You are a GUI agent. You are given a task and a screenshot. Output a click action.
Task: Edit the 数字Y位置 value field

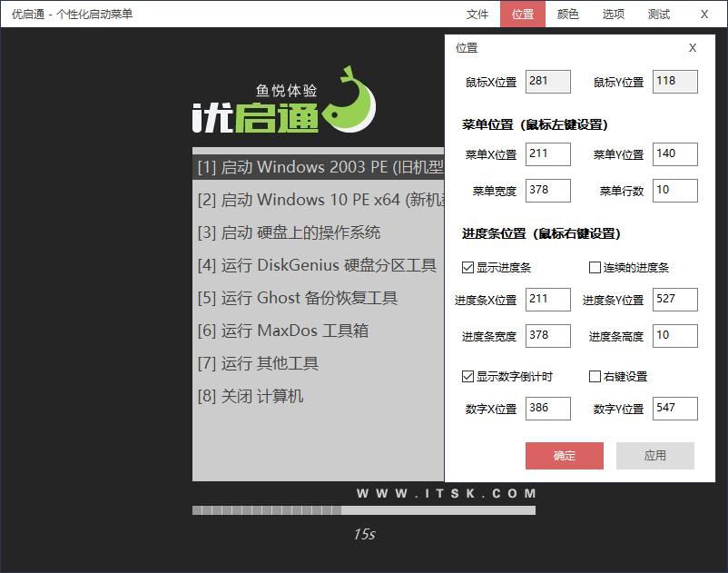[674, 408]
